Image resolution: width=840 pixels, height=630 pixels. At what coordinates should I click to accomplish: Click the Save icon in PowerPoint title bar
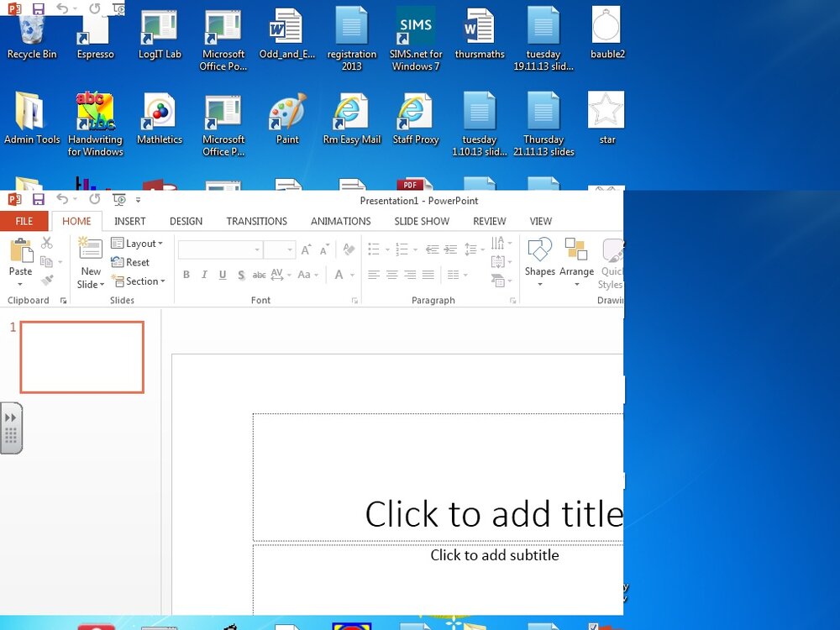tap(38, 200)
